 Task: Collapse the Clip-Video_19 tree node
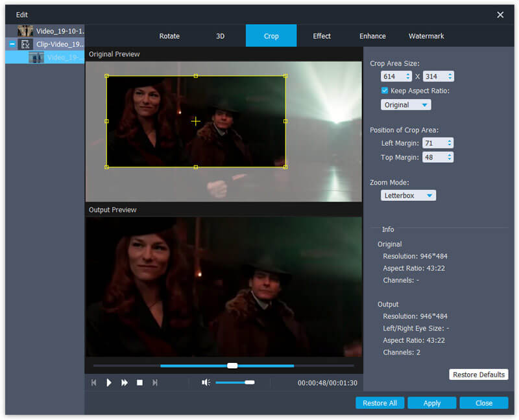[12, 44]
